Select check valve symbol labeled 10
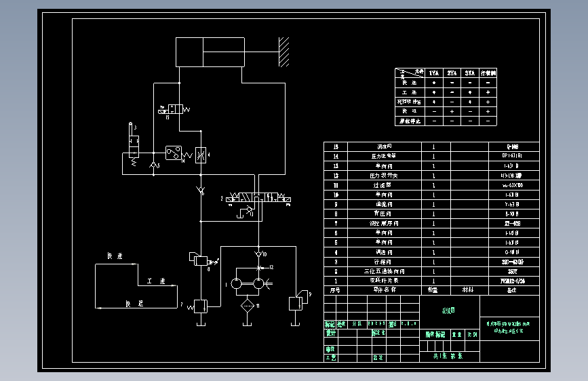 (258, 254)
